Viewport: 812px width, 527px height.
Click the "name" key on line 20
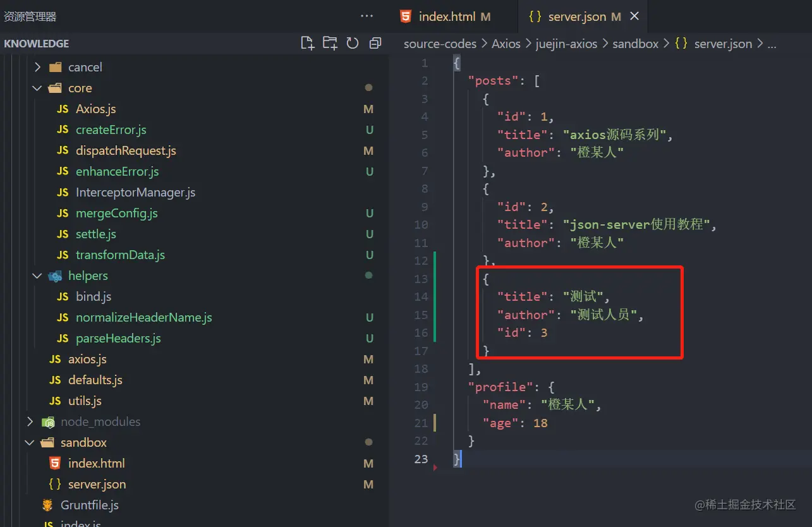[x=504, y=405]
